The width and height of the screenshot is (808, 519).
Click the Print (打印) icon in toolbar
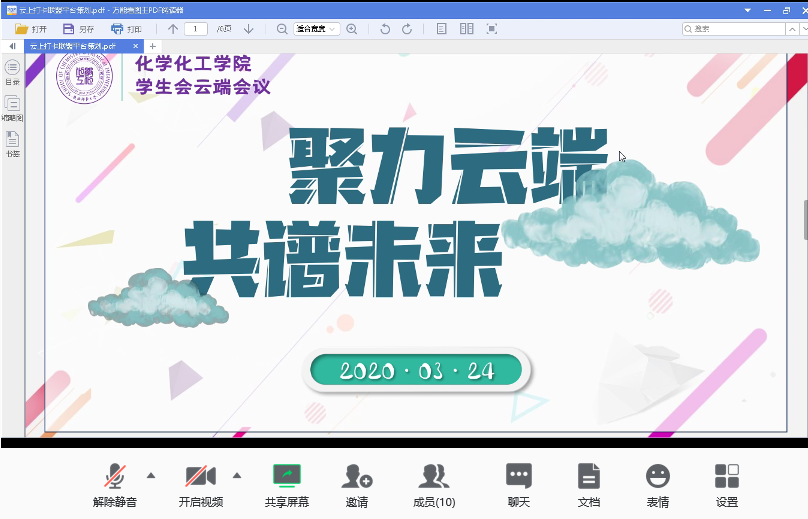point(126,29)
